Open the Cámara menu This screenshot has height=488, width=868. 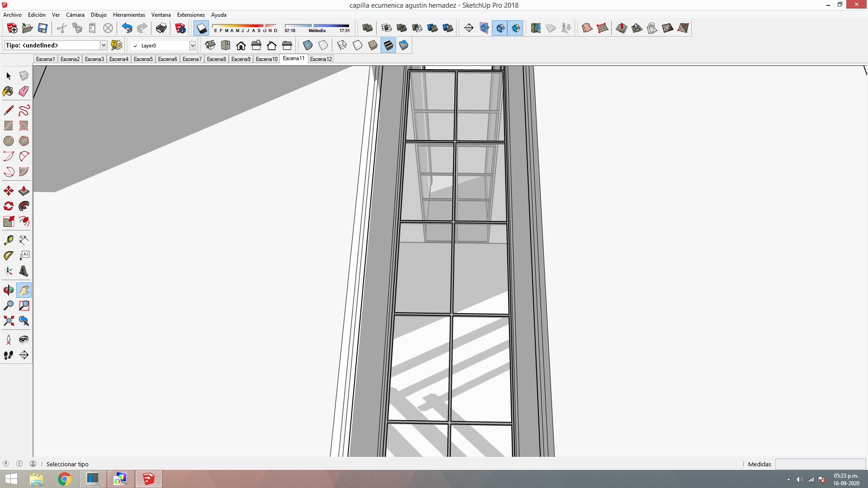[x=75, y=15]
